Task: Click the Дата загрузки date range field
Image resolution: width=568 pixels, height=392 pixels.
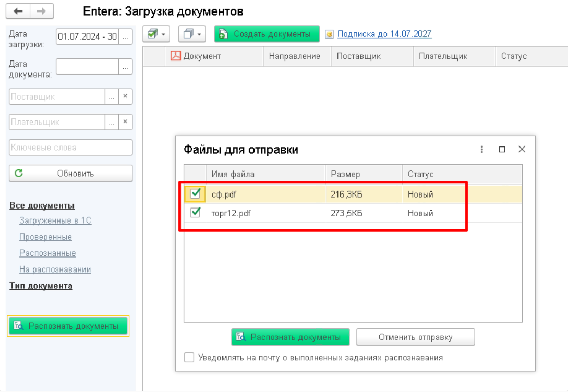Action: [x=87, y=36]
